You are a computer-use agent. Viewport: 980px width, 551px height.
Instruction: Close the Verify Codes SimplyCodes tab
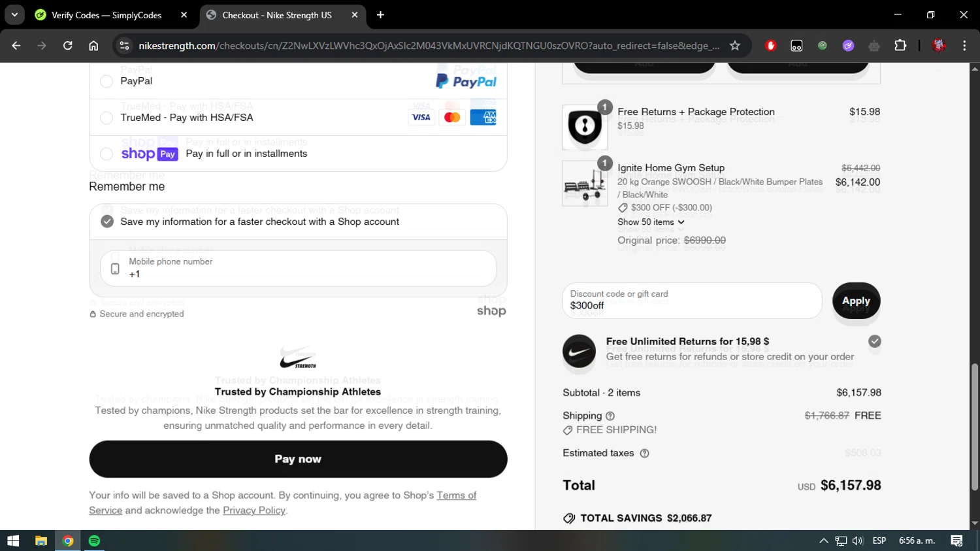pyautogui.click(x=184, y=15)
